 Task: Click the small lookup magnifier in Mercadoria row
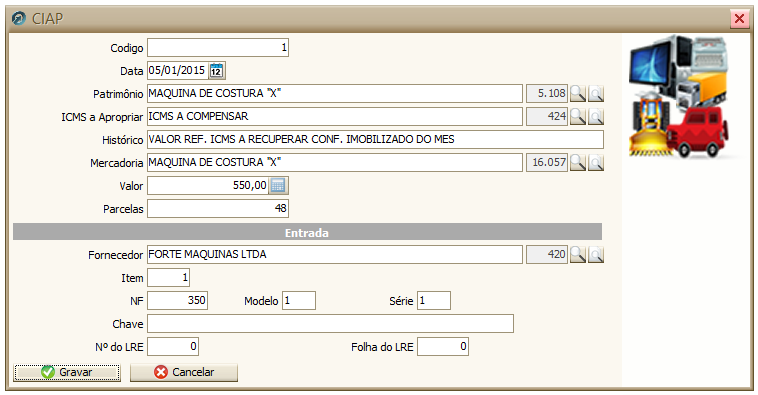[596, 162]
